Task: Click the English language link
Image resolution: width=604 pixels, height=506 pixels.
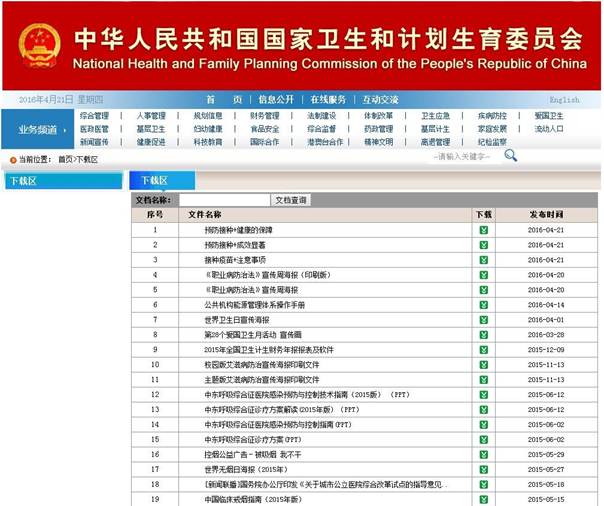Action: 564,100
